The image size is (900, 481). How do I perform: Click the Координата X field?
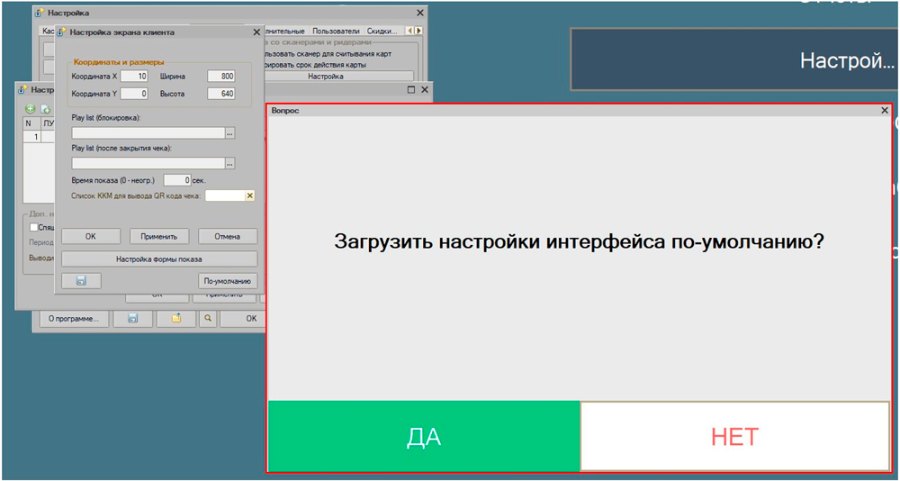[135, 76]
